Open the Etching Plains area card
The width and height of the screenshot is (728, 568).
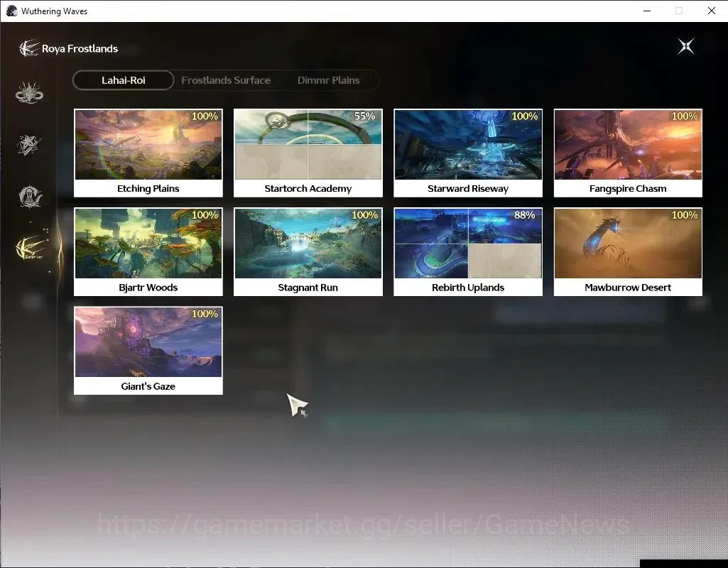(x=148, y=153)
